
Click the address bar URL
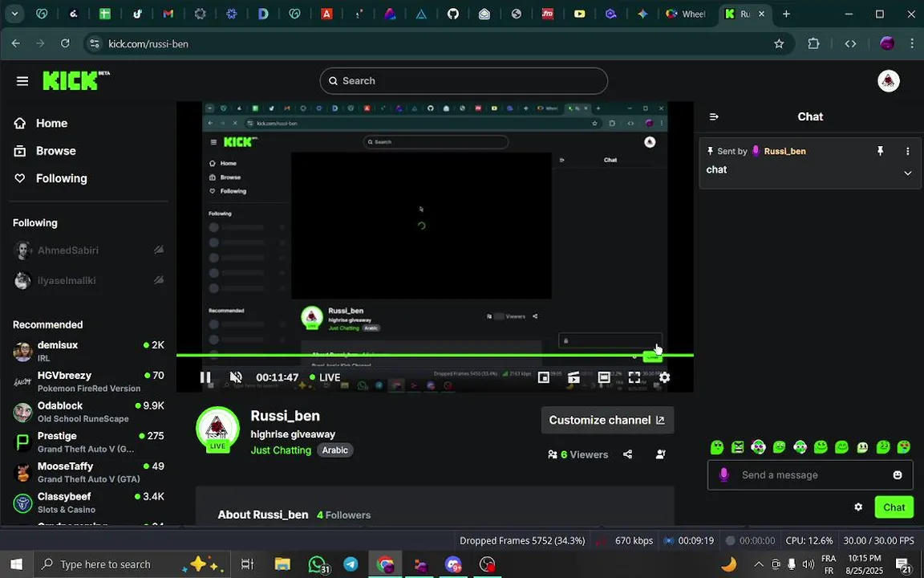148,43
